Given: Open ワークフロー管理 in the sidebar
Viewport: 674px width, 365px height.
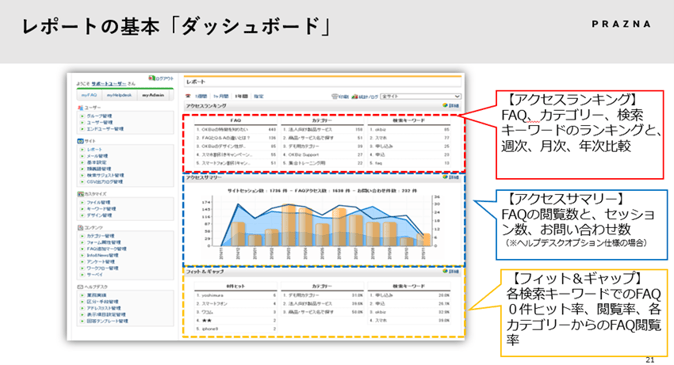Looking at the screenshot, I should pyautogui.click(x=102, y=268).
